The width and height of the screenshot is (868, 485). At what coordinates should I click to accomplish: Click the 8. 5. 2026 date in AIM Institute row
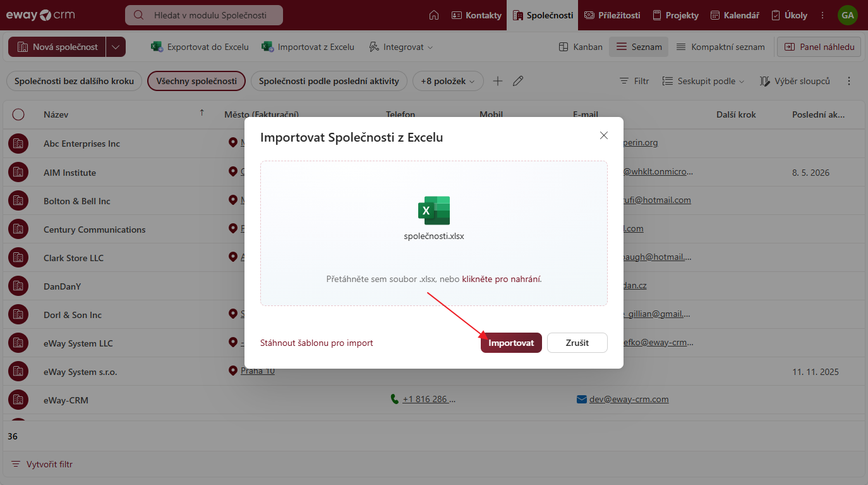click(811, 173)
